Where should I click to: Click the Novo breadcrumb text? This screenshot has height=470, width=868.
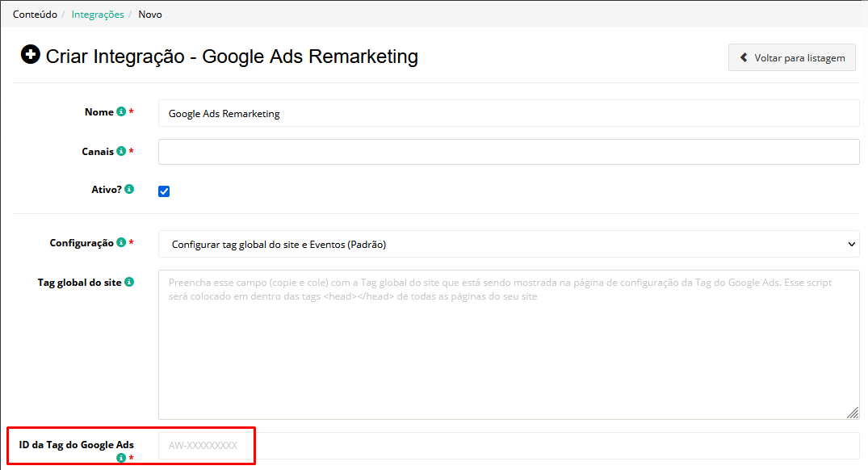150,15
